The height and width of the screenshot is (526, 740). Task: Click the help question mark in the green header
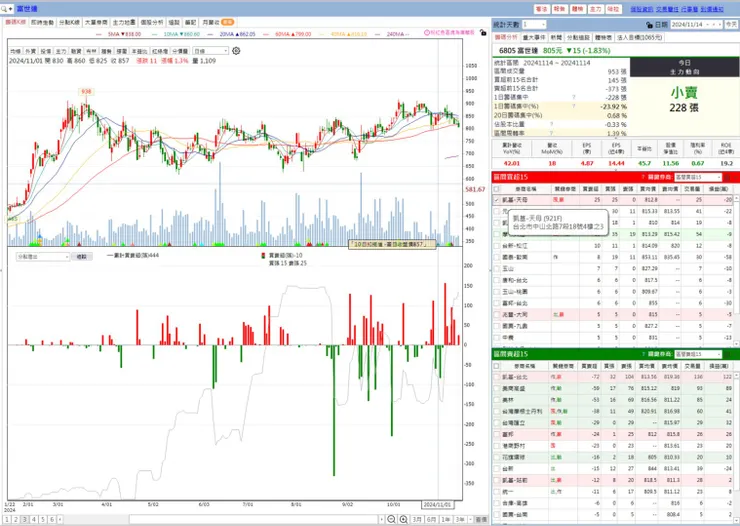[x=643, y=354]
